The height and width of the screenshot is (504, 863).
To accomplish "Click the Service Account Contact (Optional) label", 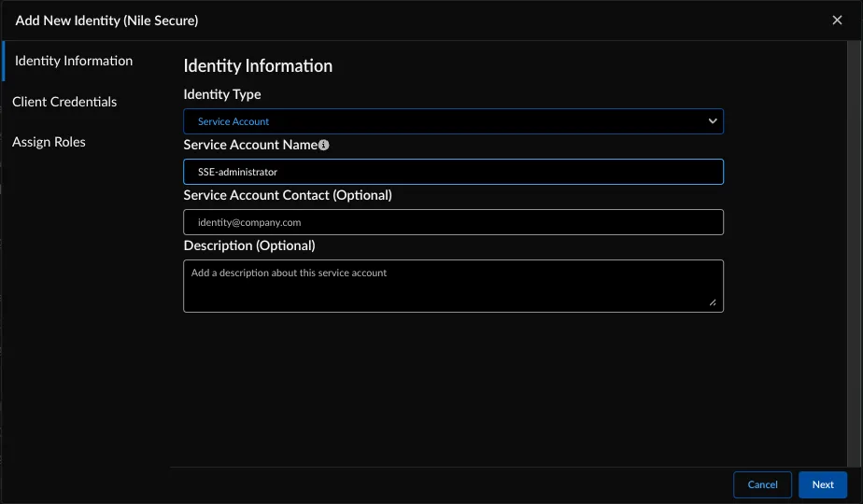I will click(288, 195).
